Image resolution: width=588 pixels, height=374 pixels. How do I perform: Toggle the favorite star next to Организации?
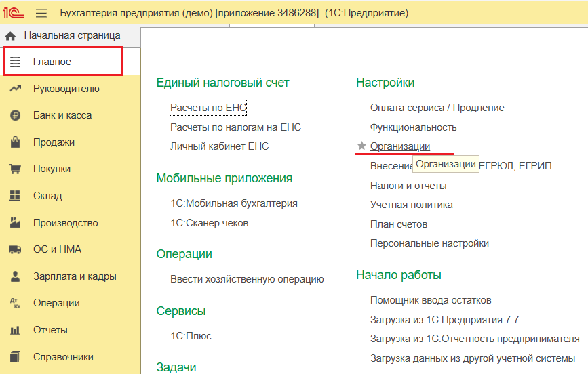[x=361, y=146]
